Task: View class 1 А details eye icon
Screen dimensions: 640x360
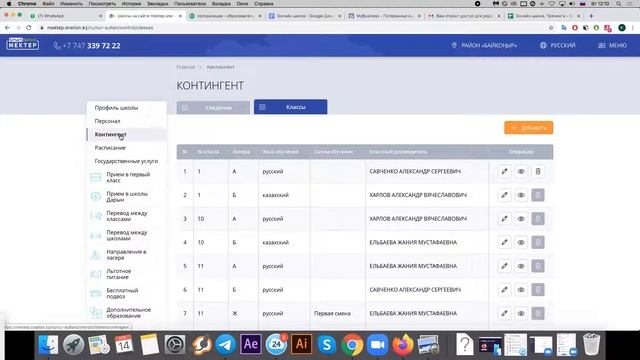Action: [x=521, y=171]
